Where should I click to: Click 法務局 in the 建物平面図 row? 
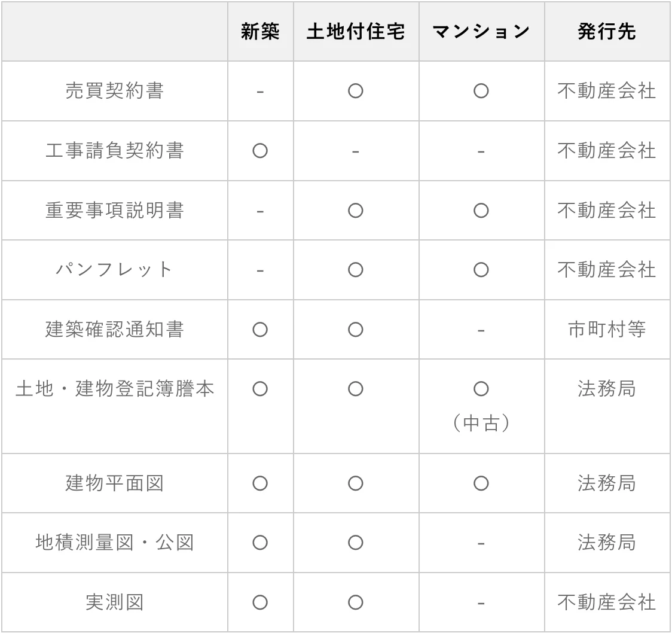(x=607, y=483)
